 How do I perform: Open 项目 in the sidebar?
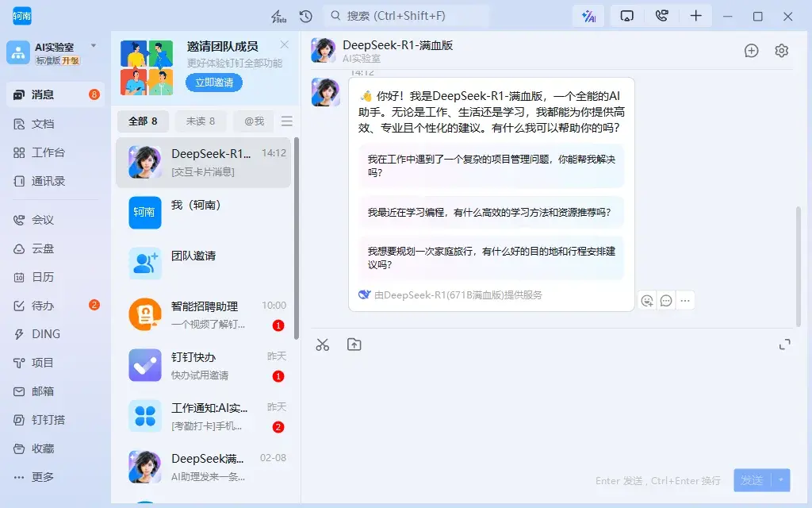tap(56, 363)
